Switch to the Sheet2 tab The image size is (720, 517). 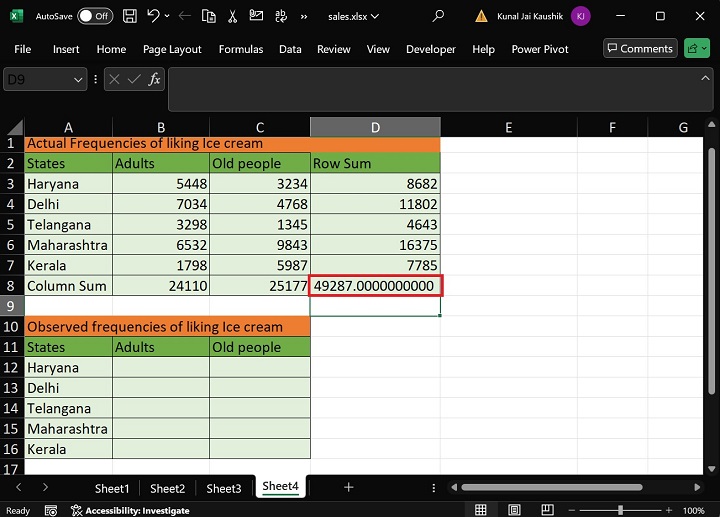[x=167, y=488]
